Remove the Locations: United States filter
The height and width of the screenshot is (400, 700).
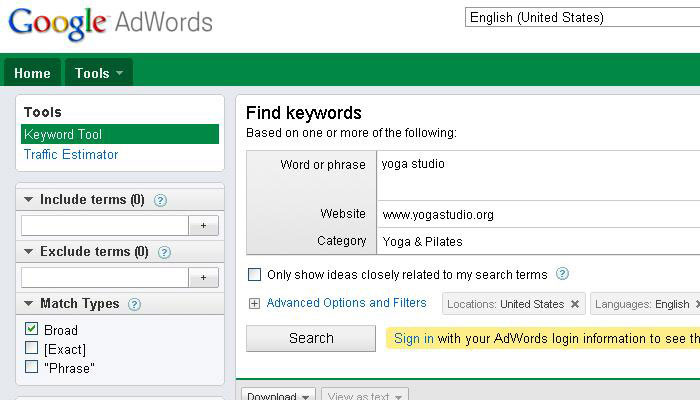[x=575, y=304]
